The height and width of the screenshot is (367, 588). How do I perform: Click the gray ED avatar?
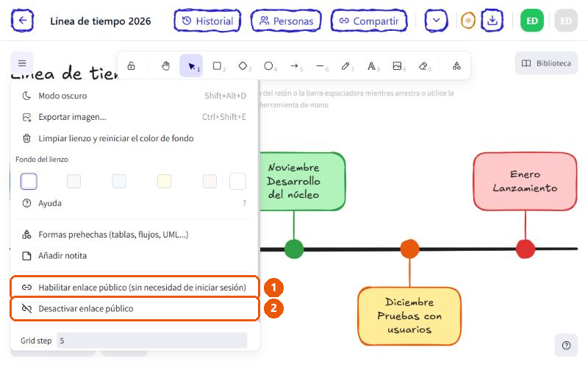[566, 21]
